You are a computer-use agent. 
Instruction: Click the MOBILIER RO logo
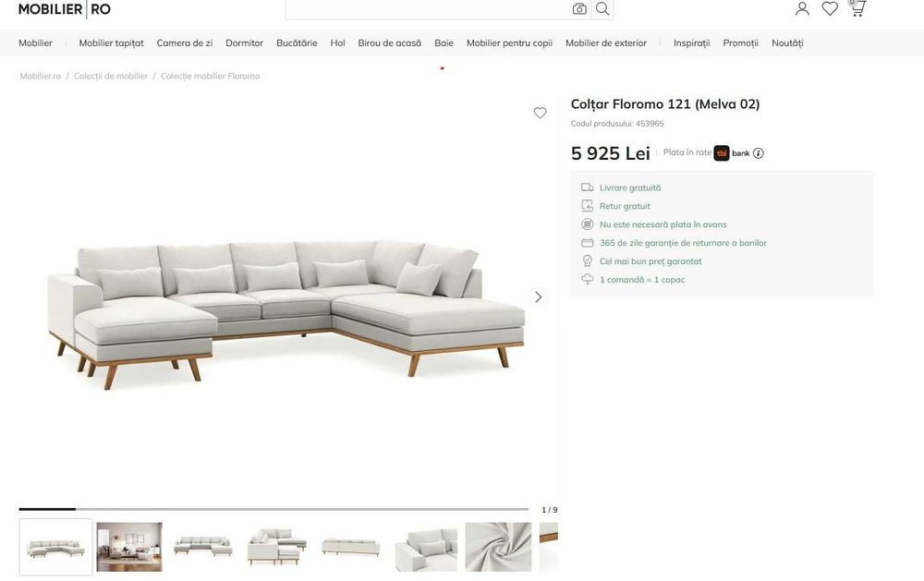coord(65,9)
